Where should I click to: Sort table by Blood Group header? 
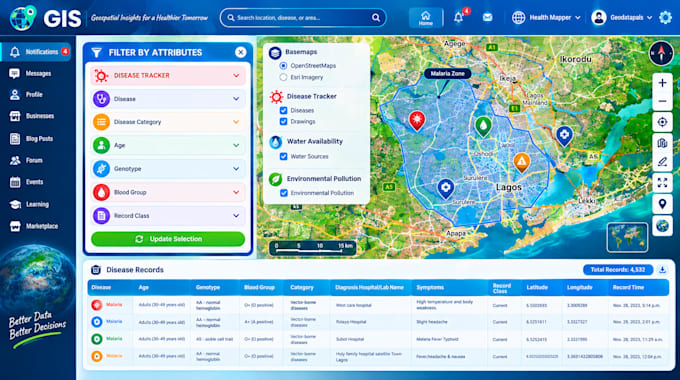pyautogui.click(x=259, y=288)
